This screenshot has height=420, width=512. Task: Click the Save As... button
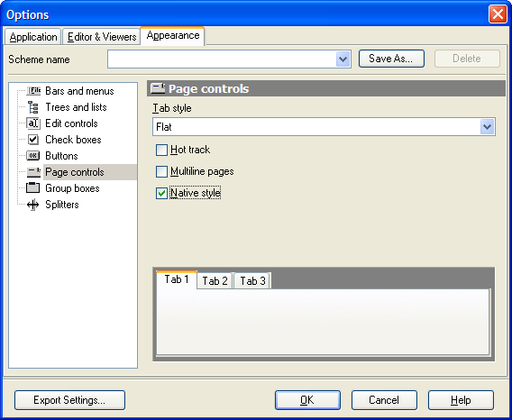click(391, 59)
